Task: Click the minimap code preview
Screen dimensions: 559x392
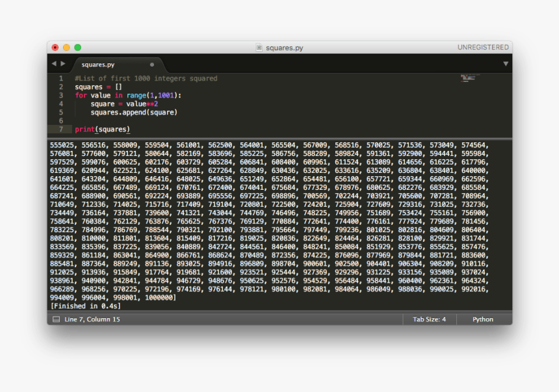Action: [471, 78]
